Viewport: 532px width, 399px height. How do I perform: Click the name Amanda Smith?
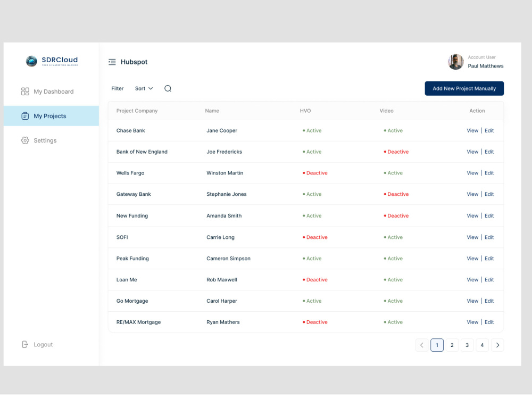(x=224, y=216)
